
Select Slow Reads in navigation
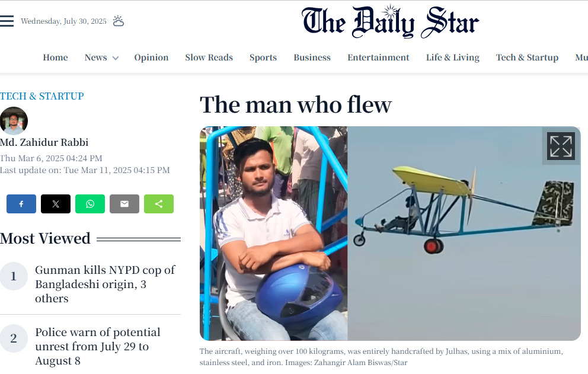click(209, 57)
